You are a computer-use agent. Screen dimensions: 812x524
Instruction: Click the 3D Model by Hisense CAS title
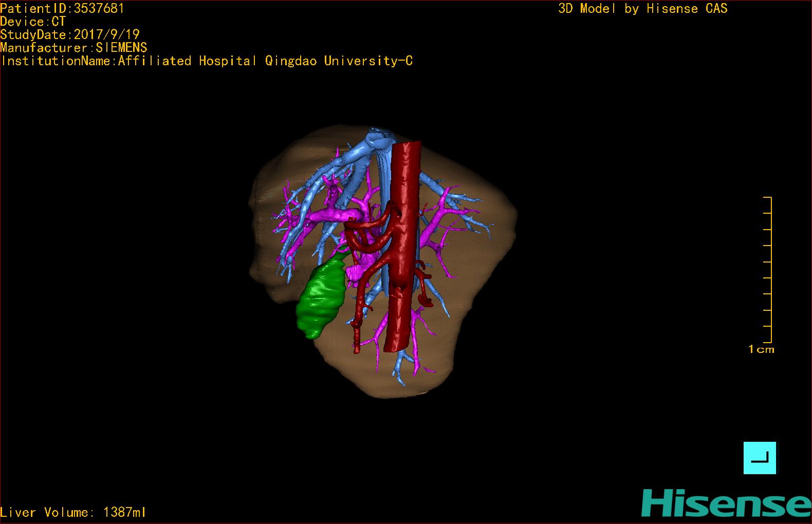642,9
